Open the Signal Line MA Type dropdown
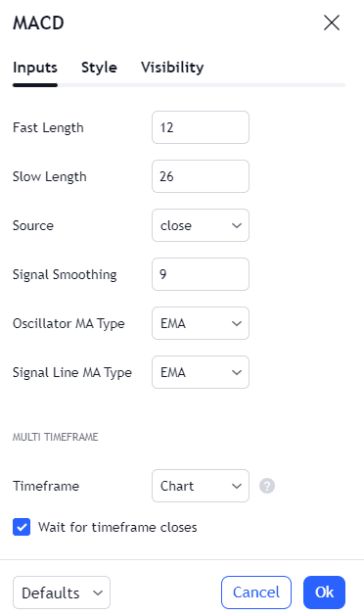The image size is (364, 616). tap(201, 372)
